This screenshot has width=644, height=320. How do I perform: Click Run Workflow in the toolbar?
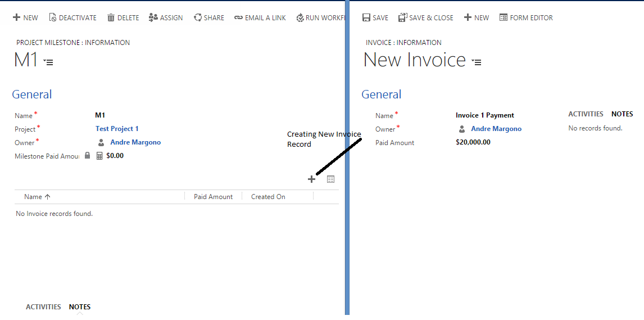tap(320, 18)
